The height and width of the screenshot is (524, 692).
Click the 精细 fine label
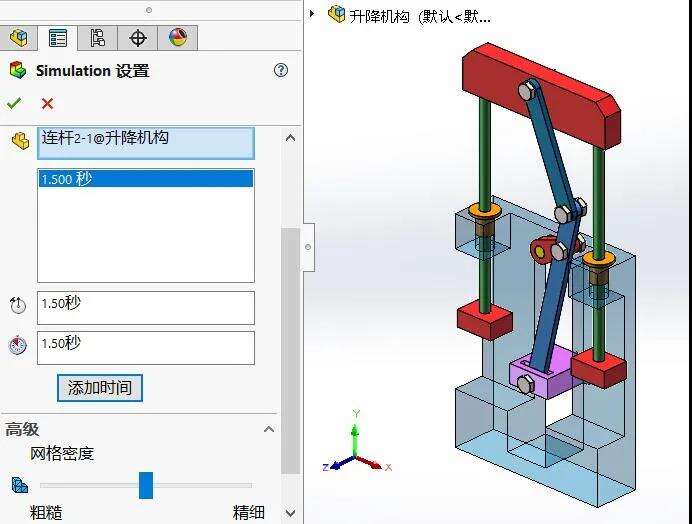click(249, 513)
